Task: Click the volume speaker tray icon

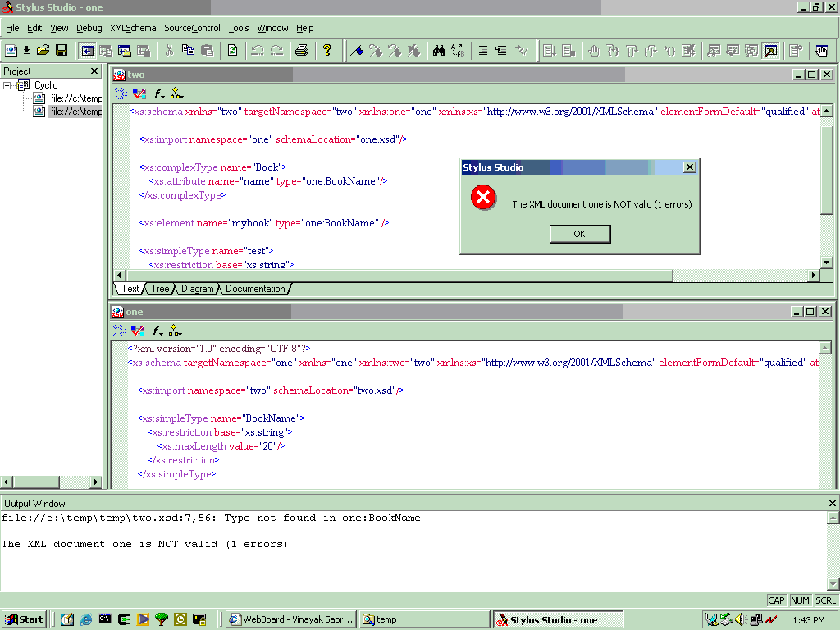Action: [x=741, y=620]
